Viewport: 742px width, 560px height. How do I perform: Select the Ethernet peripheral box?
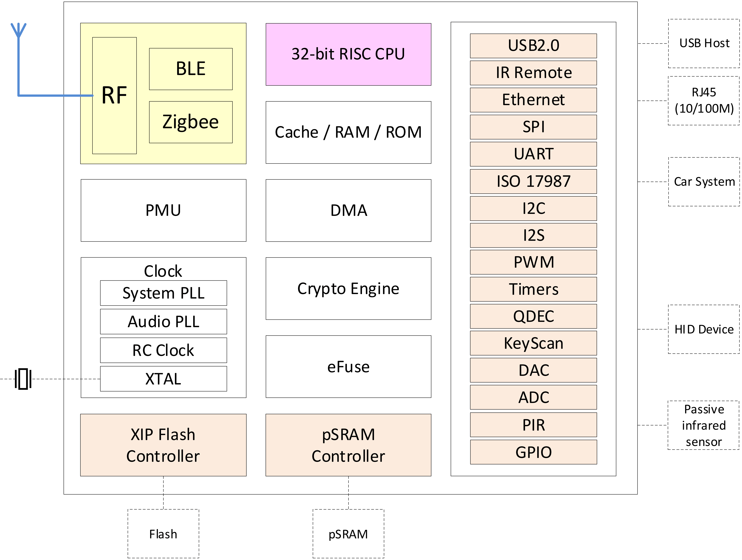pos(533,100)
